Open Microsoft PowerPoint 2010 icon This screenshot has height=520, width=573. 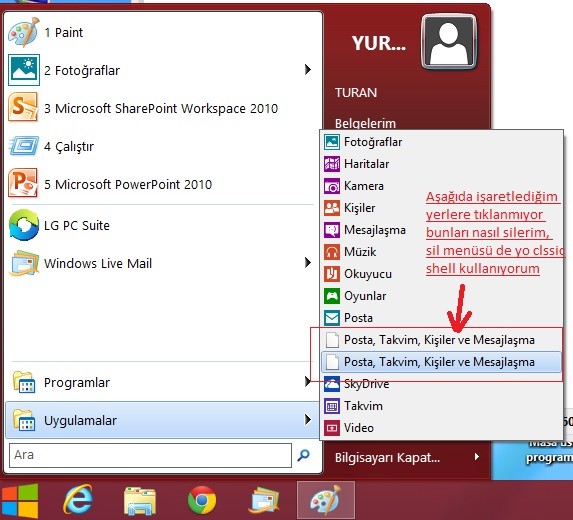pyautogui.click(x=23, y=183)
